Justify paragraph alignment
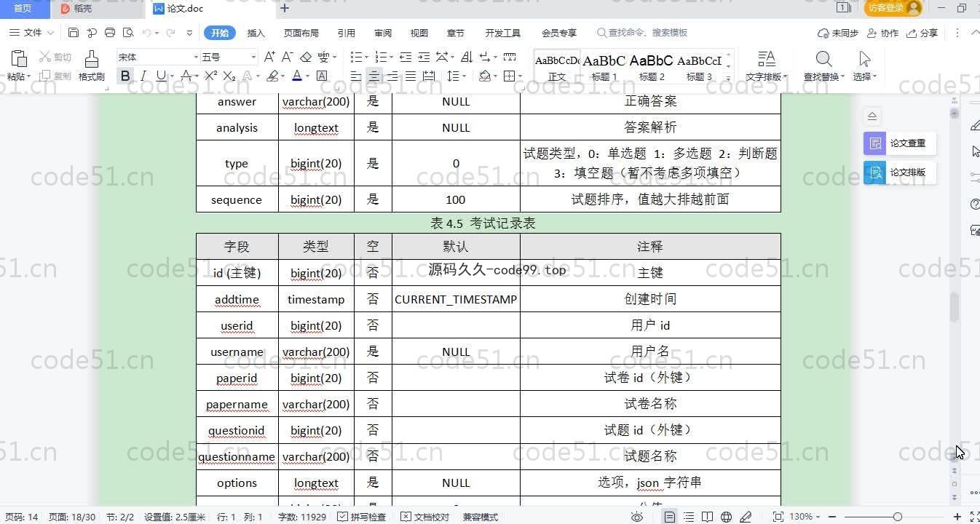Image resolution: width=980 pixels, height=524 pixels. click(x=411, y=76)
